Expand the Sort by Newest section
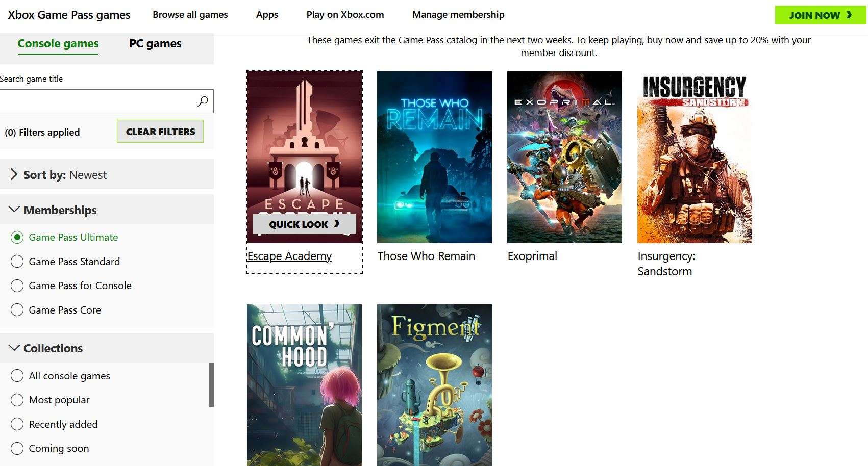868x466 pixels. [x=107, y=174]
